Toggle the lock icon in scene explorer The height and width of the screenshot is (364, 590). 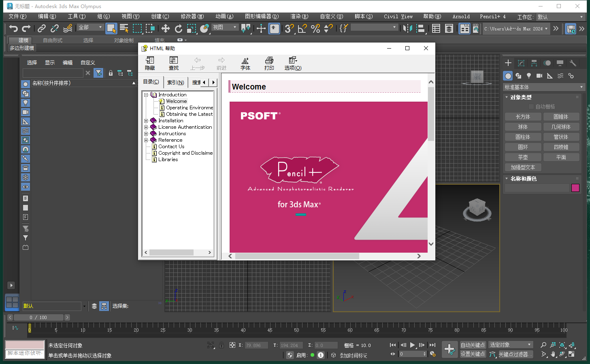tap(111, 73)
